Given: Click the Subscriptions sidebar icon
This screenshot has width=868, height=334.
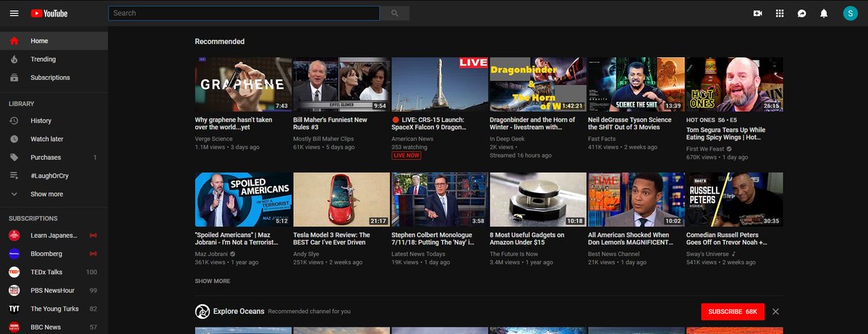Looking at the screenshot, I should pos(14,77).
